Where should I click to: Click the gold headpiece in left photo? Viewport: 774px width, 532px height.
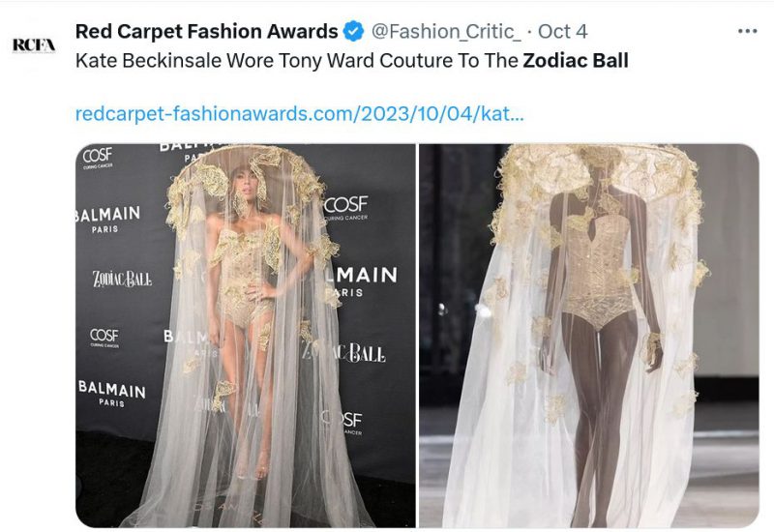tap(247, 183)
